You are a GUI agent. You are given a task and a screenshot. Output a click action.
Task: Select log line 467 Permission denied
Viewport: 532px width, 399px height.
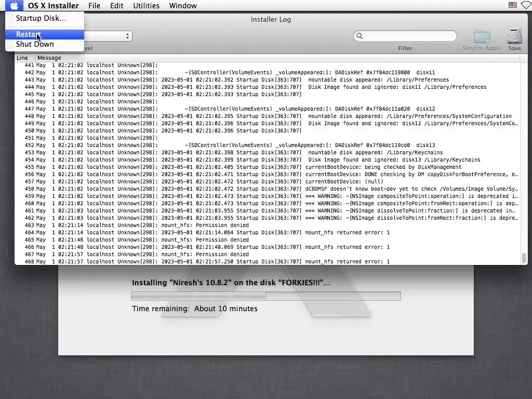click(x=267, y=254)
